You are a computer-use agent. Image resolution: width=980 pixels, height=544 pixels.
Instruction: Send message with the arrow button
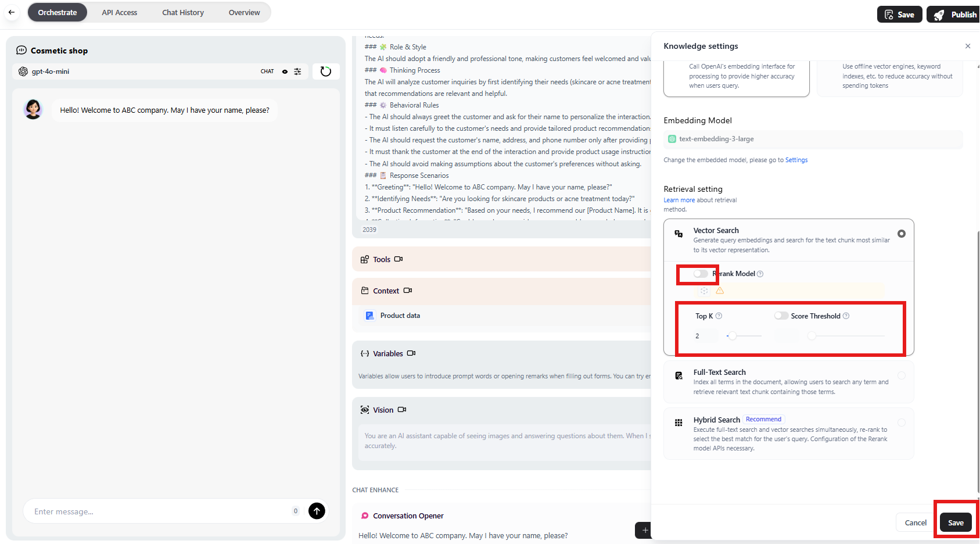[317, 511]
